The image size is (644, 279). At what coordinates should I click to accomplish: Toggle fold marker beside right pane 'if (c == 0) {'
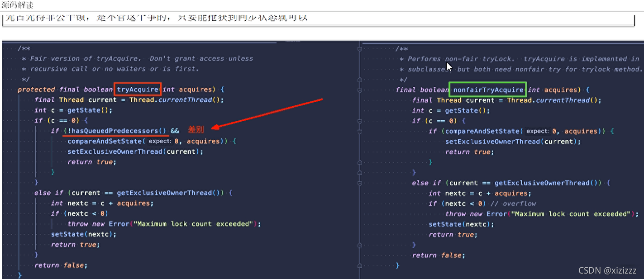pos(360,121)
